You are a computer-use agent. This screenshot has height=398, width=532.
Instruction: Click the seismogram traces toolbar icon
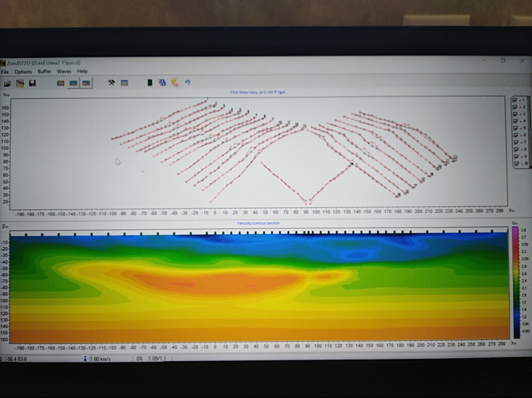[20, 83]
